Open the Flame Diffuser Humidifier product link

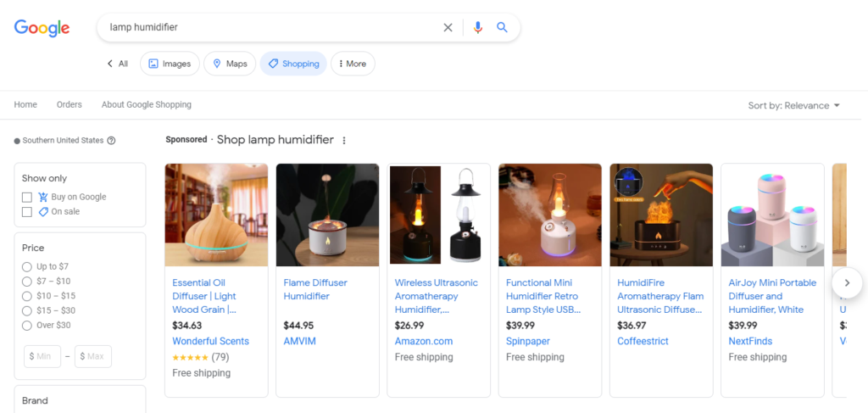click(315, 289)
